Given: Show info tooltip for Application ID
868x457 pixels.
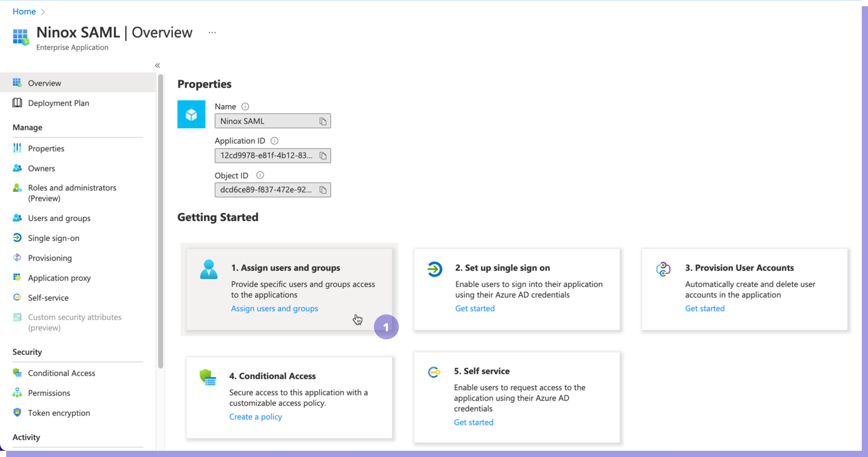Looking at the screenshot, I should [x=275, y=141].
